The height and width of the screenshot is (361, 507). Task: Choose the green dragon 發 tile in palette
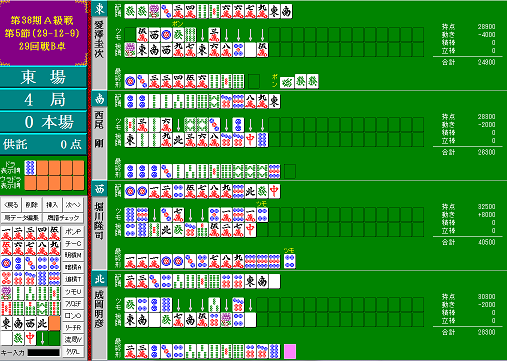(19, 338)
